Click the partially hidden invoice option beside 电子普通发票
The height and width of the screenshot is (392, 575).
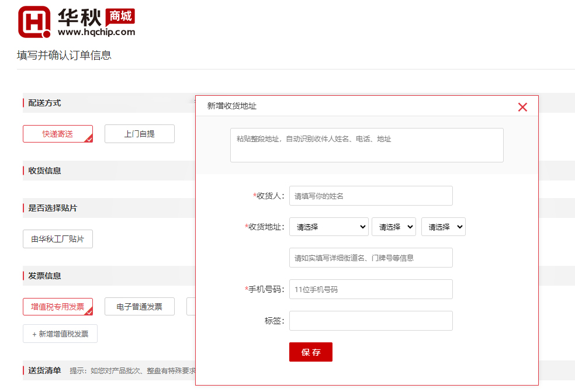[190, 307]
